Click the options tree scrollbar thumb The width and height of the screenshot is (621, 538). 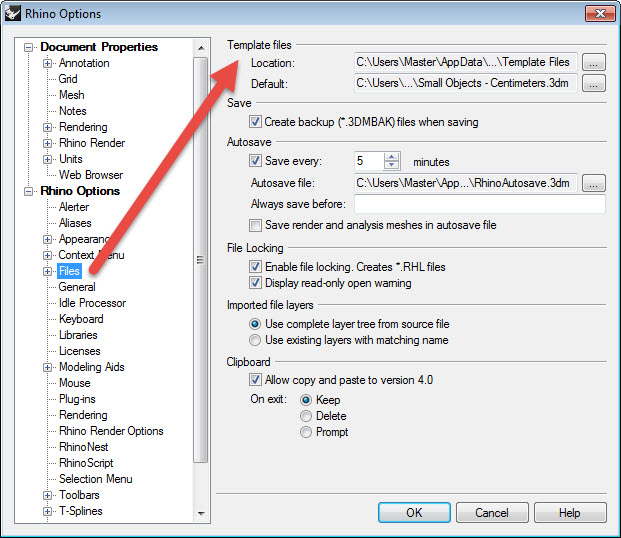pyautogui.click(x=201, y=260)
